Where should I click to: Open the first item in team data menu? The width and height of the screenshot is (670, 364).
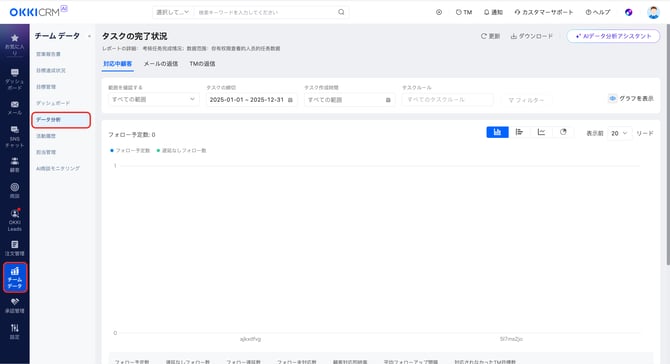(48, 54)
